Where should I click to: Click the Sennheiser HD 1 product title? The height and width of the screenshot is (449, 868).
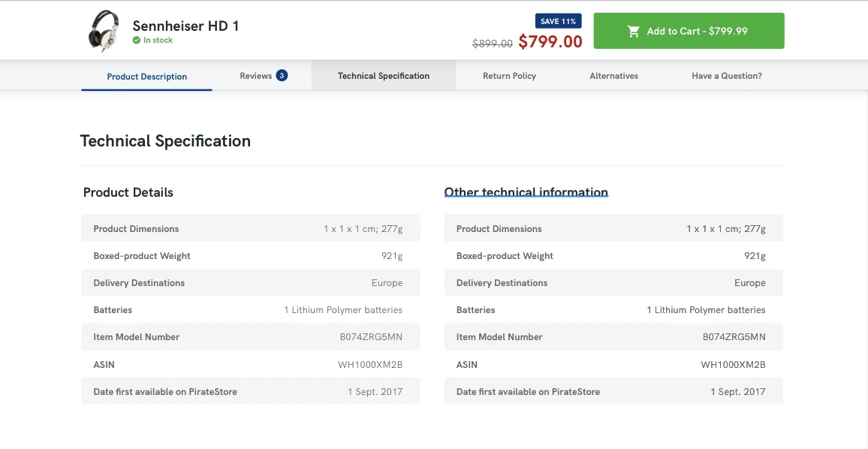(x=185, y=26)
